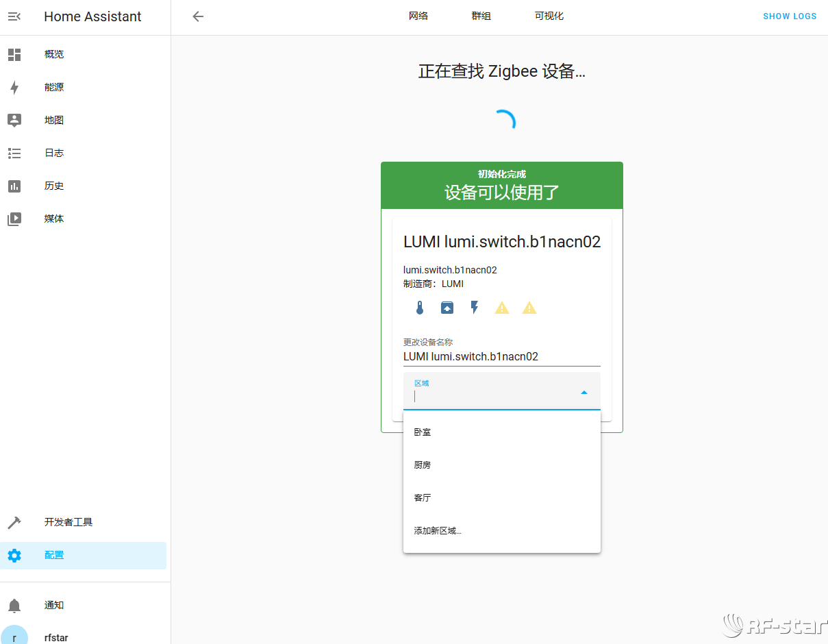Focus the 区域 area combo box field
This screenshot has width=828, height=644.
(502, 391)
